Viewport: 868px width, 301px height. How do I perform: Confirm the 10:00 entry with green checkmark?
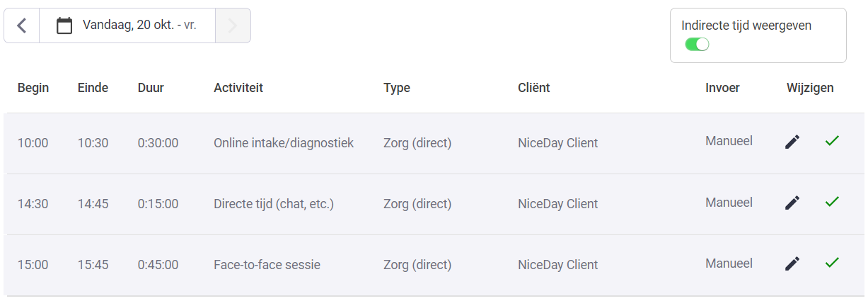[832, 141]
